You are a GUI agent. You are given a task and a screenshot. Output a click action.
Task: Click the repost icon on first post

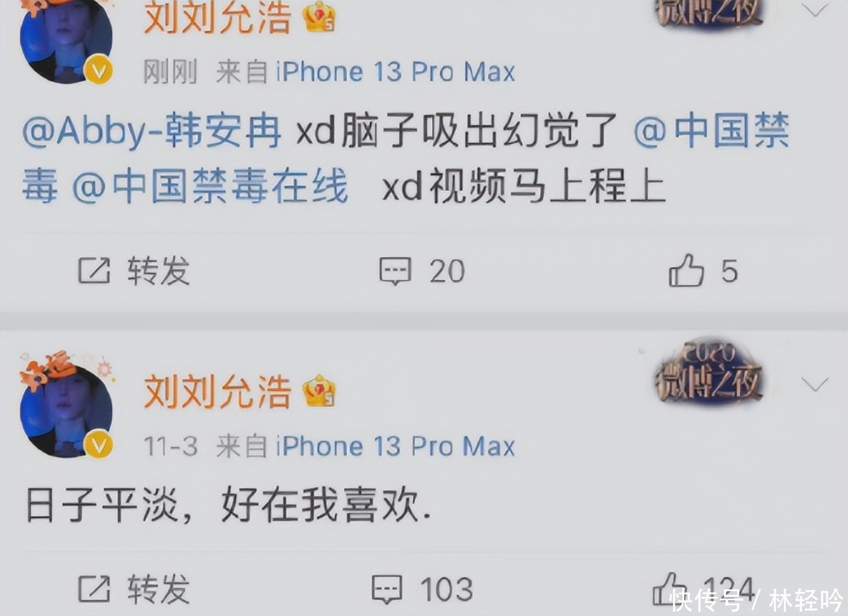coord(94,271)
